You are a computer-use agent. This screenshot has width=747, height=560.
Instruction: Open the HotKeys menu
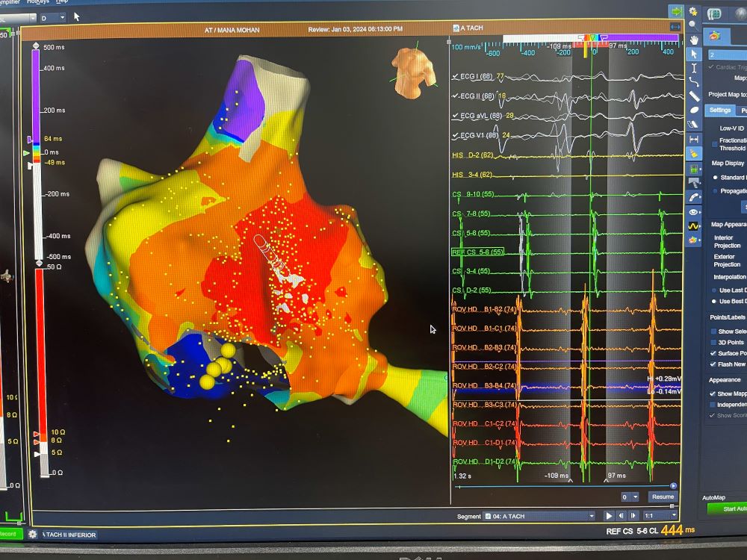tap(38, 2)
